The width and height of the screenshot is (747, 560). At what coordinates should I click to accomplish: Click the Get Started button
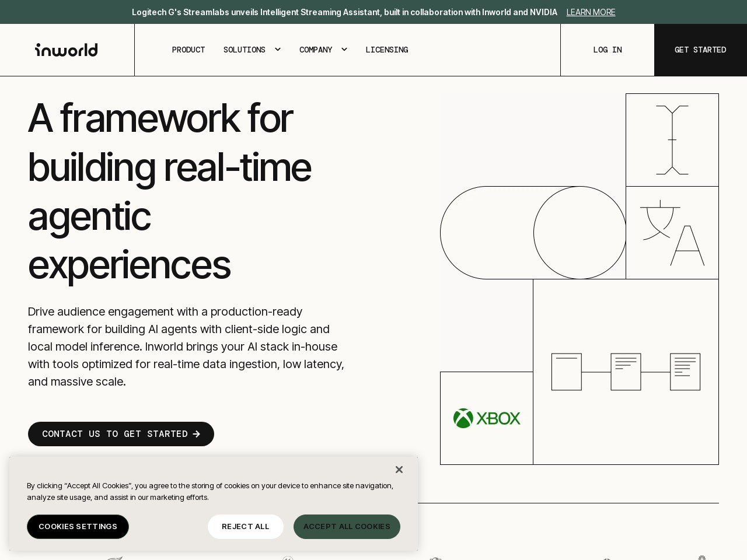coord(700,50)
